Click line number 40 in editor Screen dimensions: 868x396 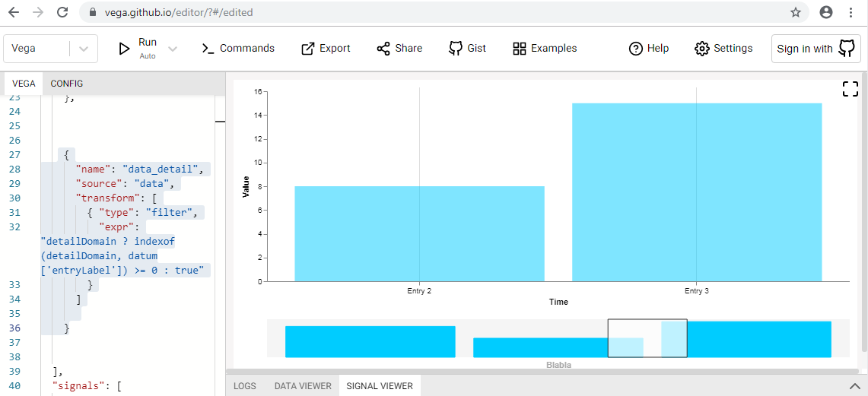[x=14, y=385]
